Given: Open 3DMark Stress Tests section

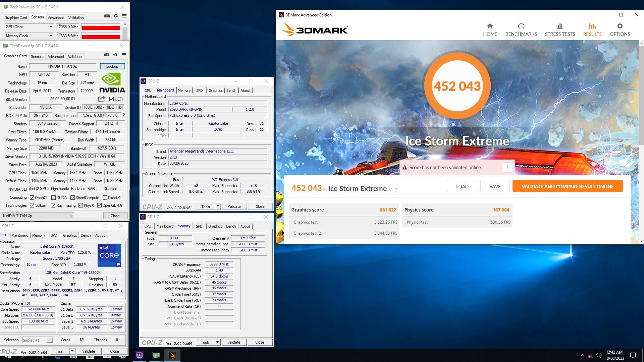Looking at the screenshot, I should [x=560, y=30].
